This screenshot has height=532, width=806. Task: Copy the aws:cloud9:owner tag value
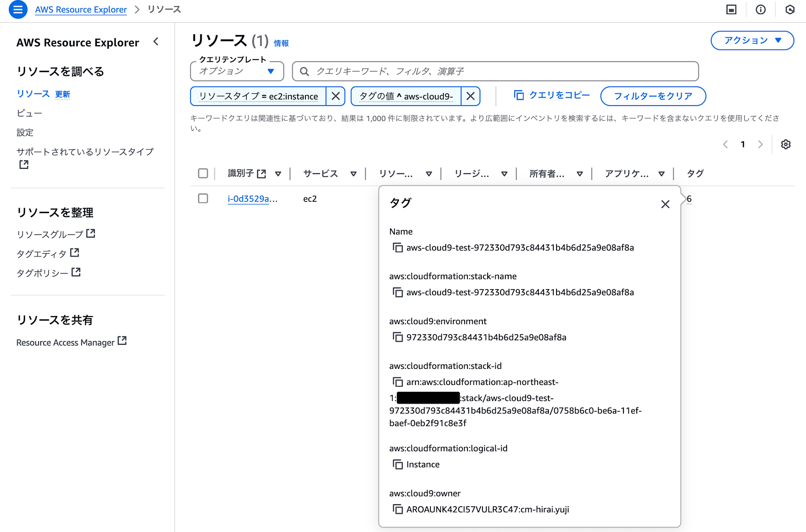coord(398,509)
